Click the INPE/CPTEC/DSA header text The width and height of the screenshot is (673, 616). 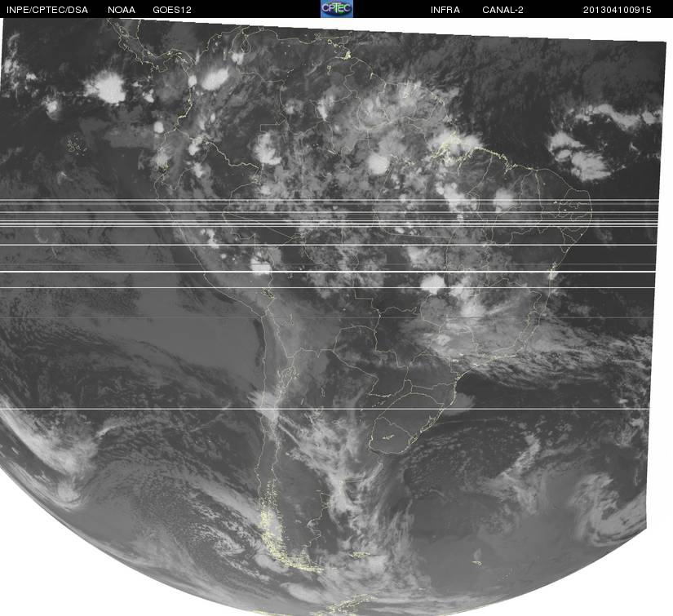tap(47, 10)
